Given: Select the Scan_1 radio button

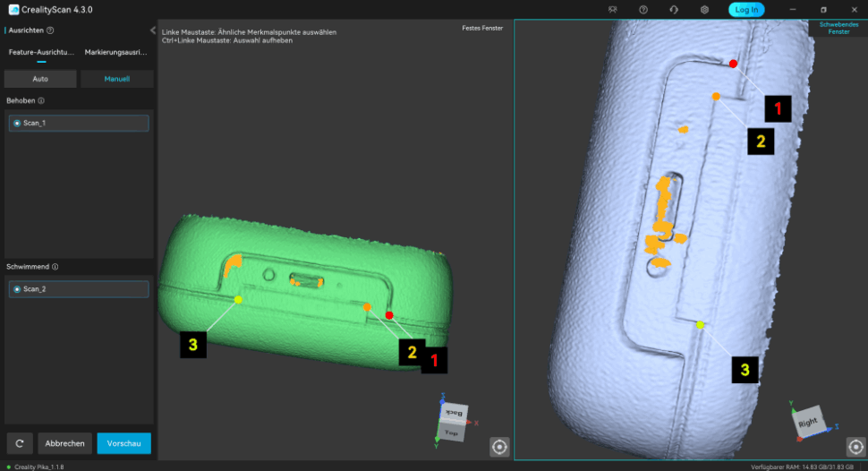Looking at the screenshot, I should click(17, 123).
